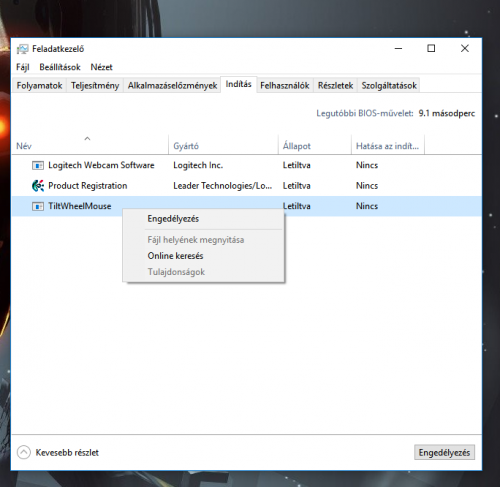Click the Kevesebb részlet label

(67, 453)
